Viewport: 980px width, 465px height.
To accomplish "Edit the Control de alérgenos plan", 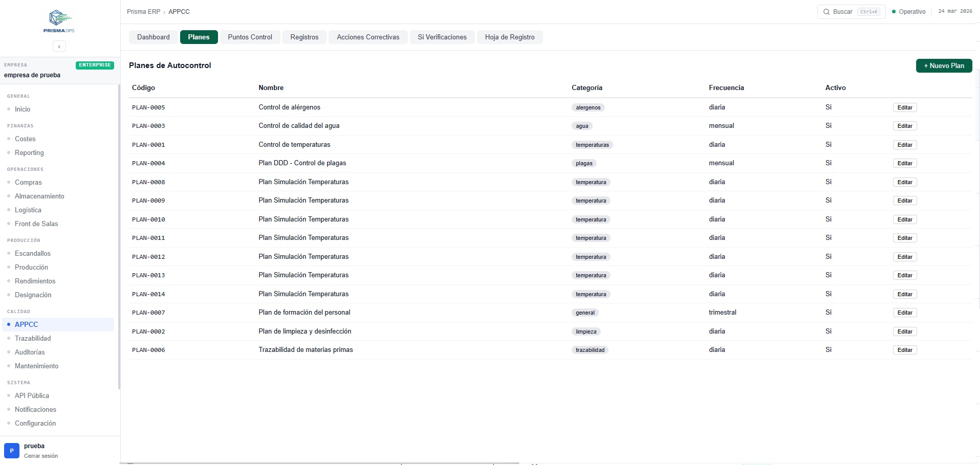I will click(904, 107).
